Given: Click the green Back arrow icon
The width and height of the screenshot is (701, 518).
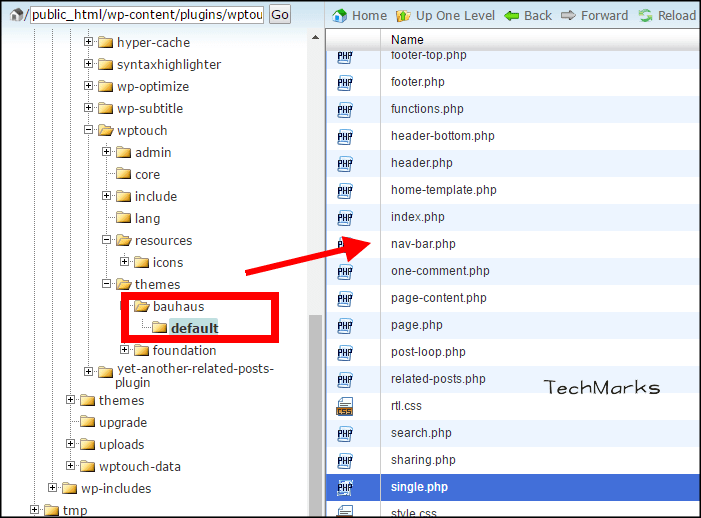Looking at the screenshot, I should (x=512, y=16).
